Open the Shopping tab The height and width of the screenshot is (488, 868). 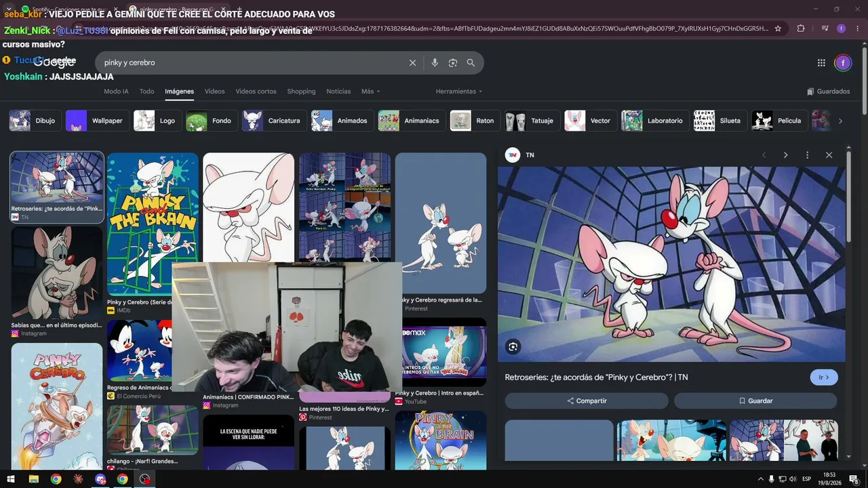point(301,91)
